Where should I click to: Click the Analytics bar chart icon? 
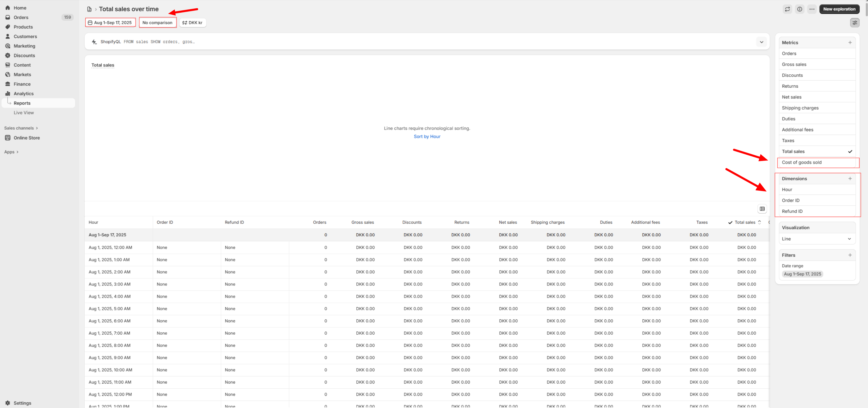8,94
